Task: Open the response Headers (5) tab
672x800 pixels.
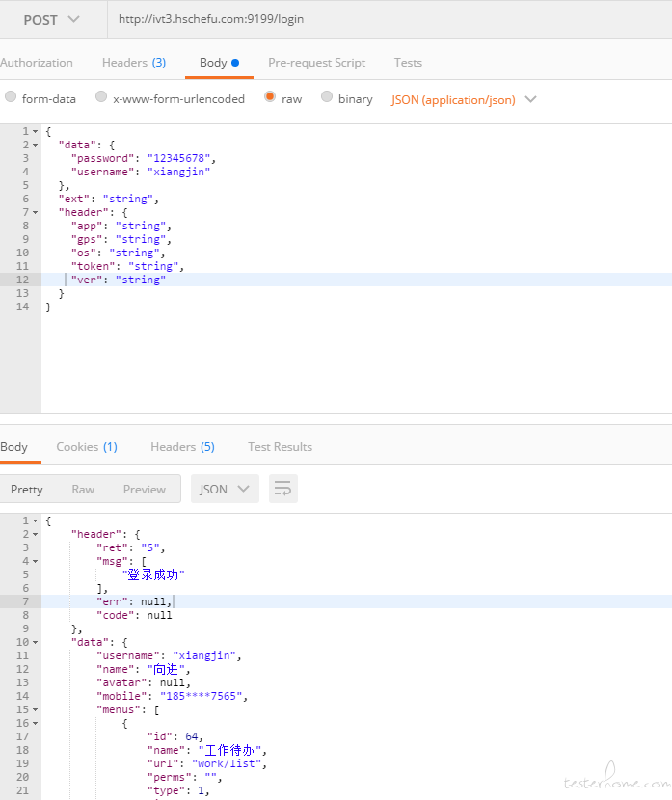Action: 182,447
